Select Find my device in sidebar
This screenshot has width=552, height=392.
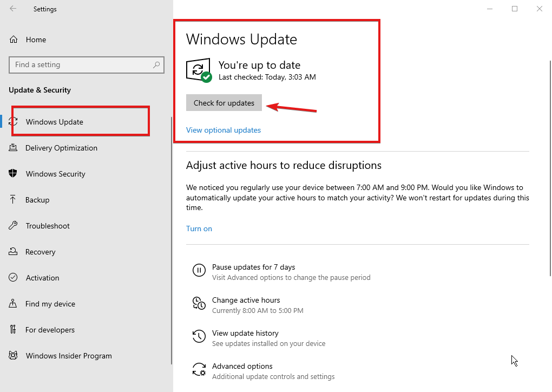click(50, 304)
